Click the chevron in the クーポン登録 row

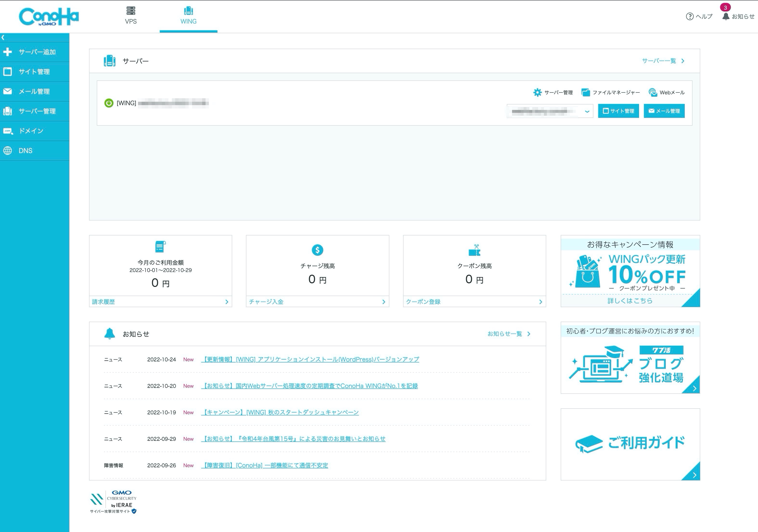click(x=540, y=301)
